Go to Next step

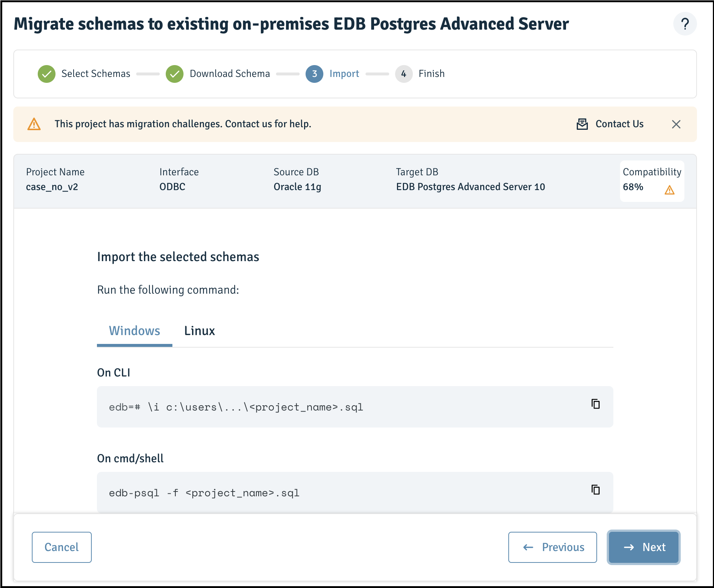[x=644, y=547]
